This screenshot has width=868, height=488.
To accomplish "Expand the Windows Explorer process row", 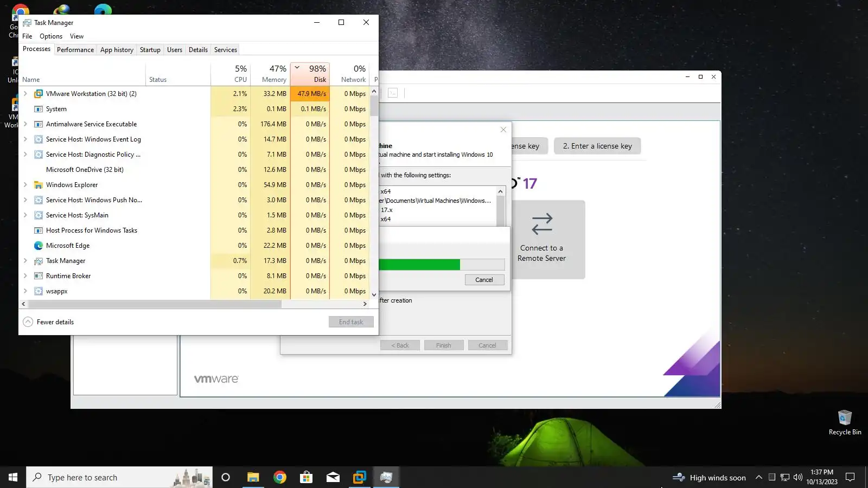I will (25, 185).
